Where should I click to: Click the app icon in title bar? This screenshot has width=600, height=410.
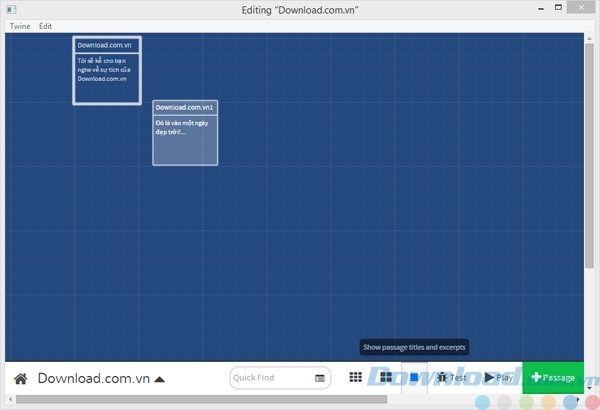10,9
